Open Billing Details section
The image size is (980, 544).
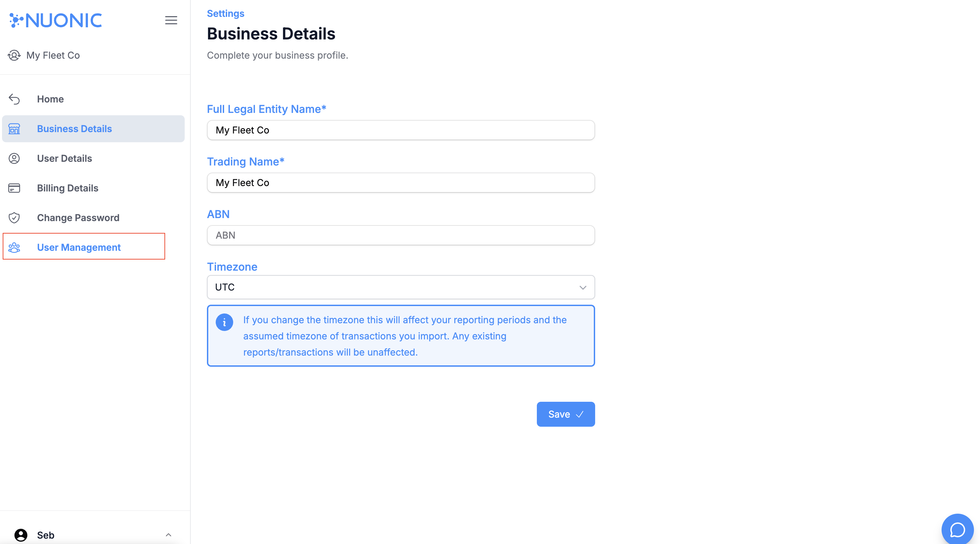tap(93, 188)
